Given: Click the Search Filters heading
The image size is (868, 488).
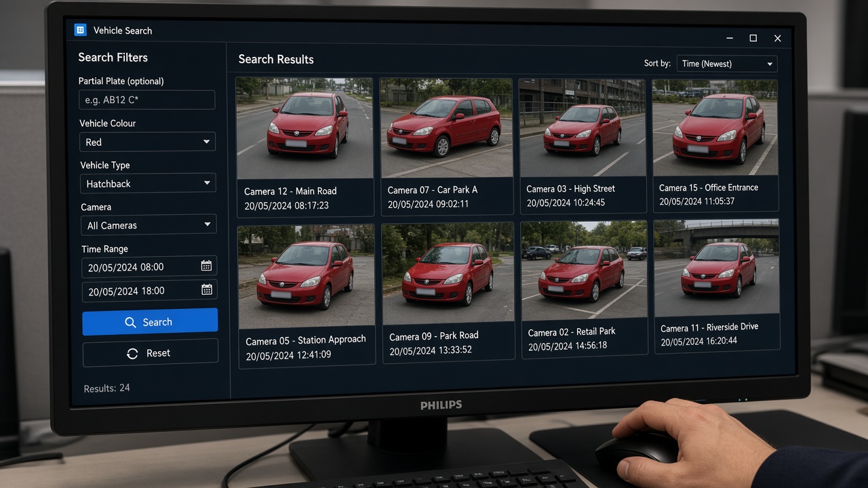Looking at the screenshot, I should coord(113,58).
